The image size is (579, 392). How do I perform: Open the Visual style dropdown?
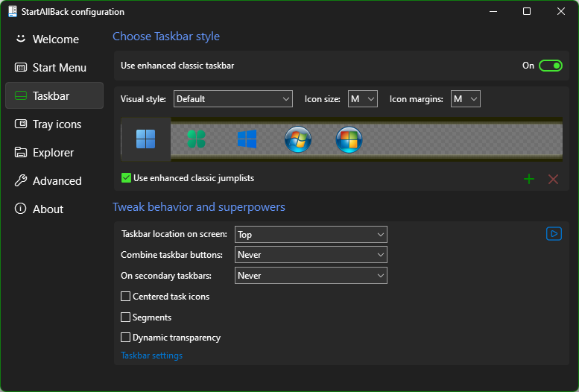[x=233, y=99]
